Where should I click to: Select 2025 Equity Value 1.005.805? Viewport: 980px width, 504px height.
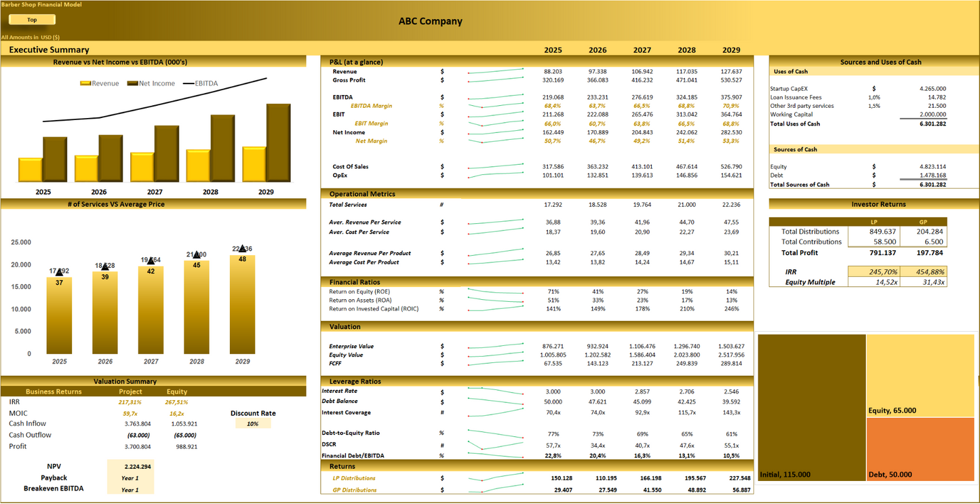(553, 355)
